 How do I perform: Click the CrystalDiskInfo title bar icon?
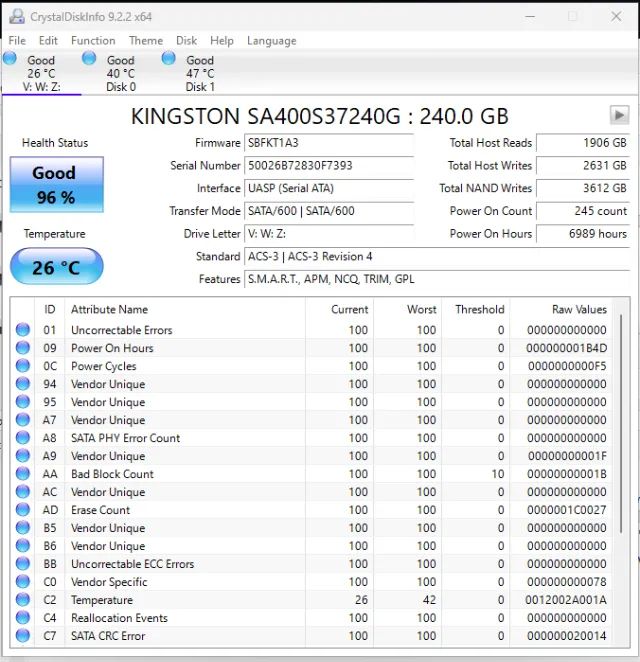pos(17,16)
